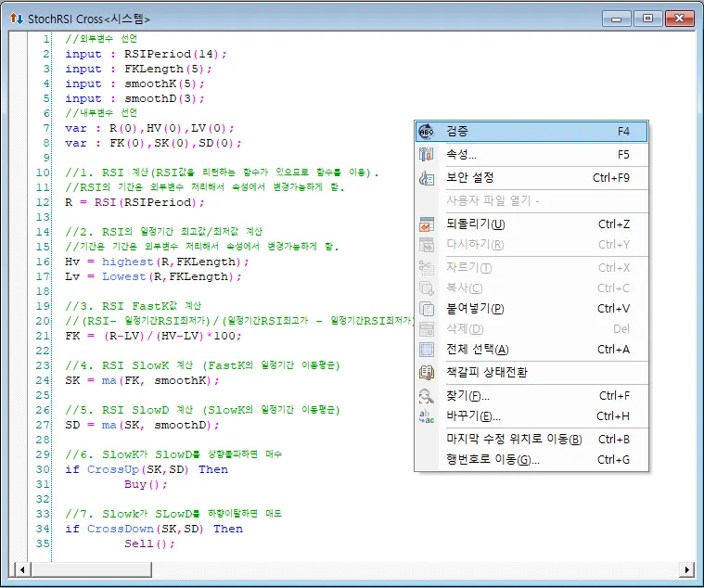
Task: Choose 검증 F4 from context menu
Action: coord(531,132)
